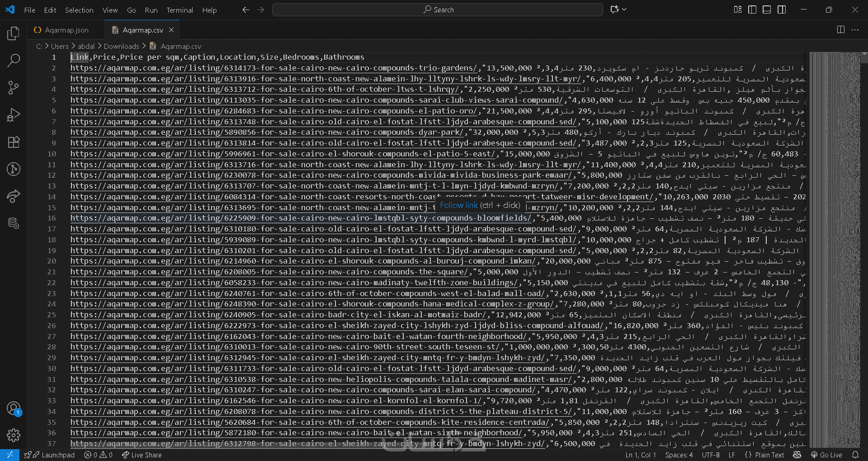Start Live Share from status bar

pos(142,455)
